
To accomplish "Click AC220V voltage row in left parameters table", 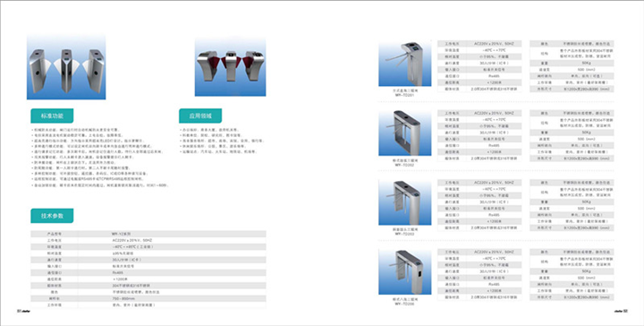I will click(x=148, y=240).
